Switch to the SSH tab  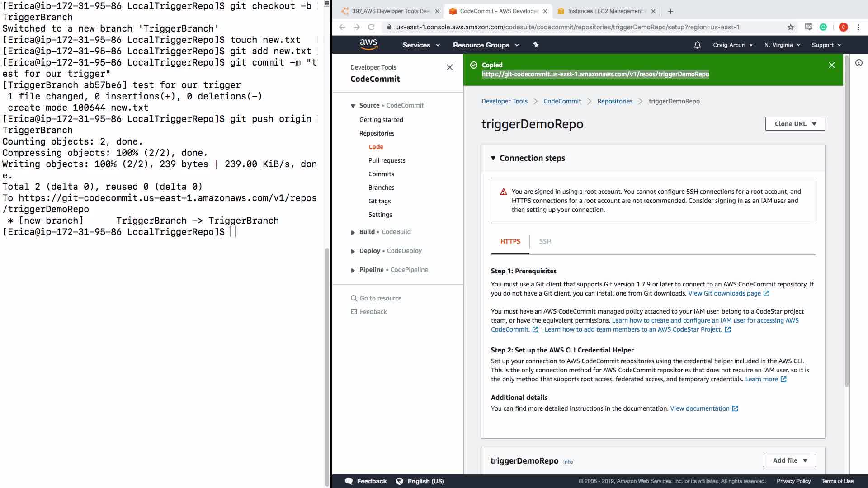pyautogui.click(x=545, y=241)
